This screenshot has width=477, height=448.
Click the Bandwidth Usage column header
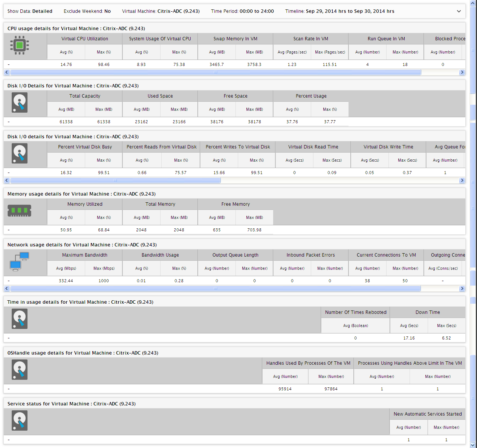[160, 255]
